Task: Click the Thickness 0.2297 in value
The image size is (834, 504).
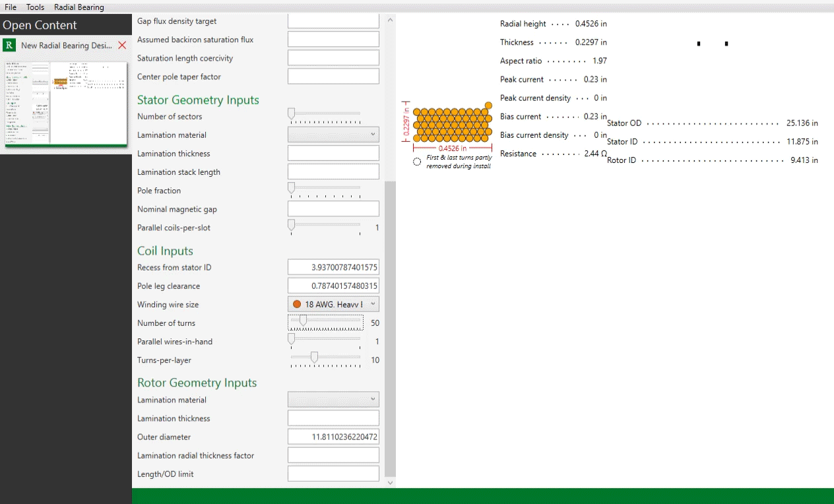Action: point(591,42)
